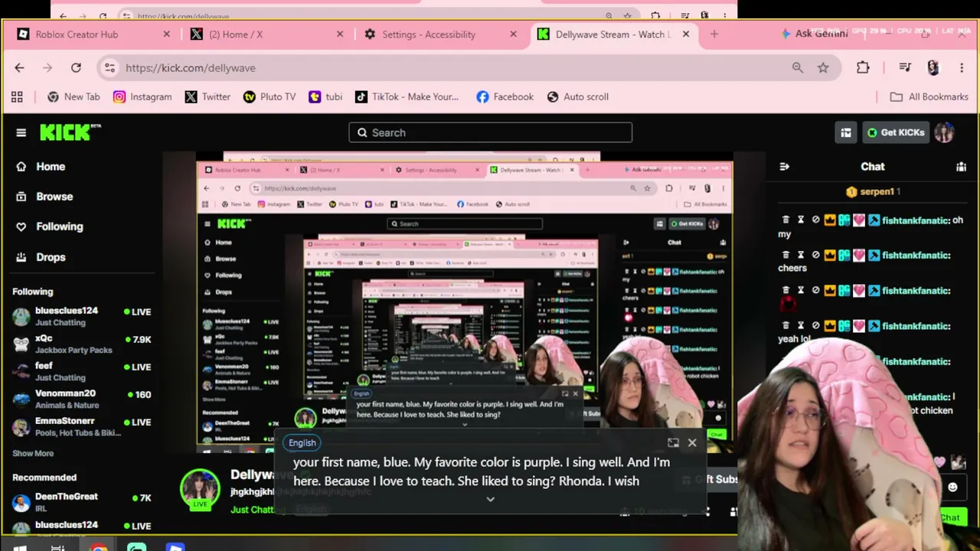Click the English language chip in captions
The width and height of the screenshot is (980, 551).
click(x=302, y=442)
